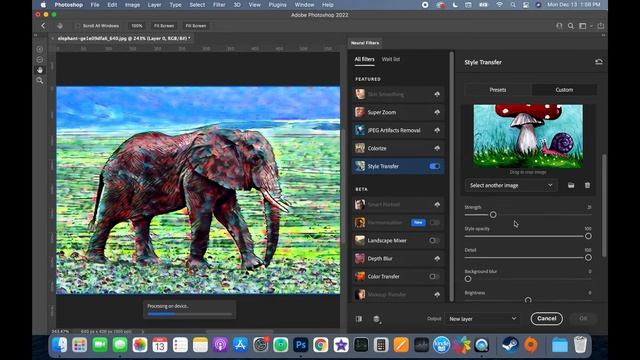Click the Fill Screen button
This screenshot has width=640, height=360.
tap(196, 26)
